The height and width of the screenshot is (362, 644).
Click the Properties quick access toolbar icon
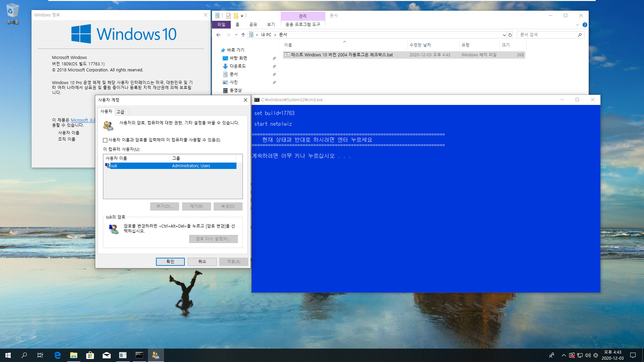(x=228, y=16)
